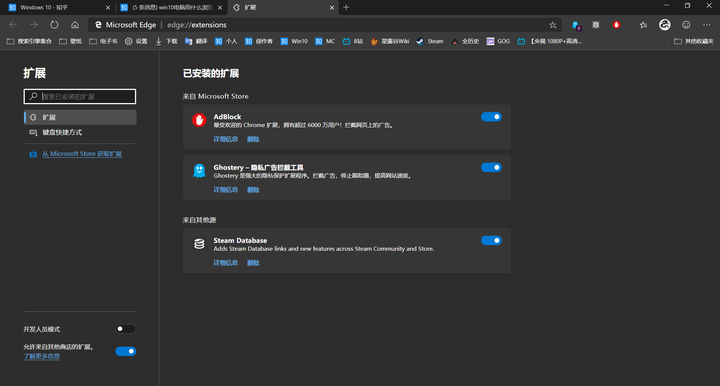Open the 翻译 translate bookmark

click(196, 41)
